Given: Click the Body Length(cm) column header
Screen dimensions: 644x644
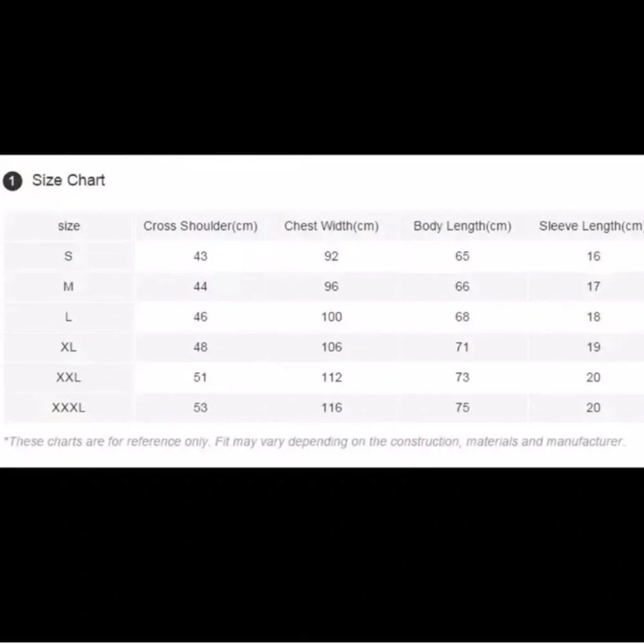Looking at the screenshot, I should 462,226.
